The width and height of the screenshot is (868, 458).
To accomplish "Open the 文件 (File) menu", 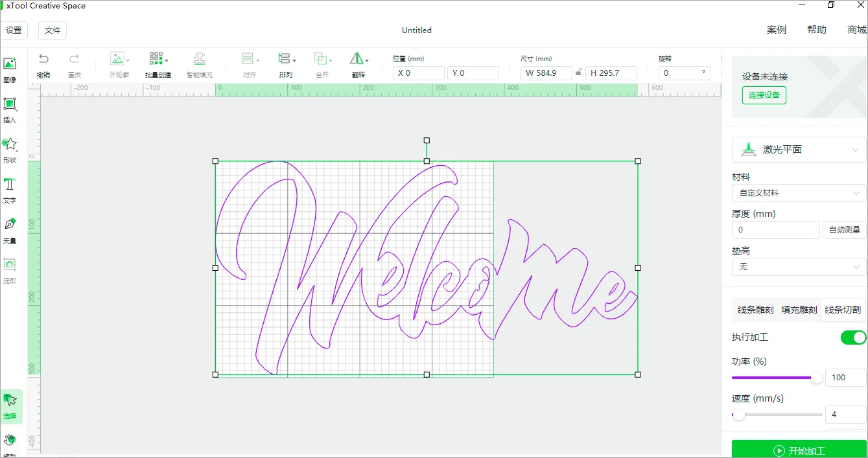I will [x=53, y=30].
